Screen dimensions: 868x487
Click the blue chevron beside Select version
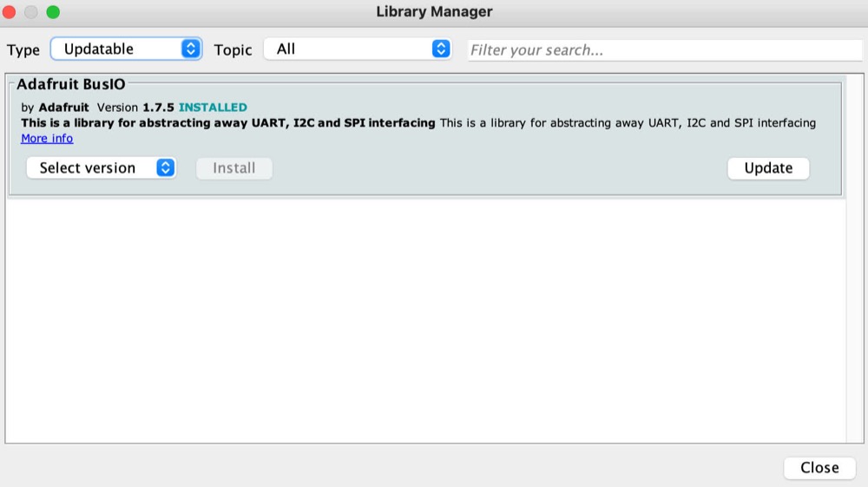click(x=165, y=168)
